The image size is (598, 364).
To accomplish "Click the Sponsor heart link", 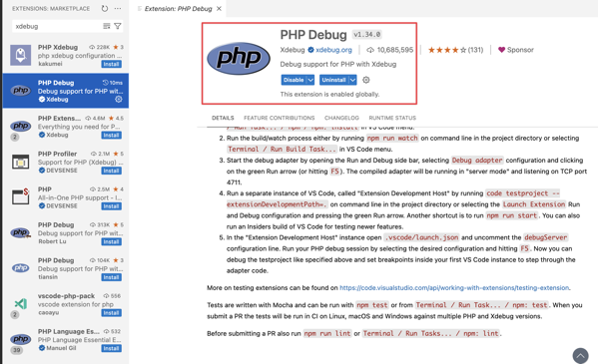I will [515, 50].
